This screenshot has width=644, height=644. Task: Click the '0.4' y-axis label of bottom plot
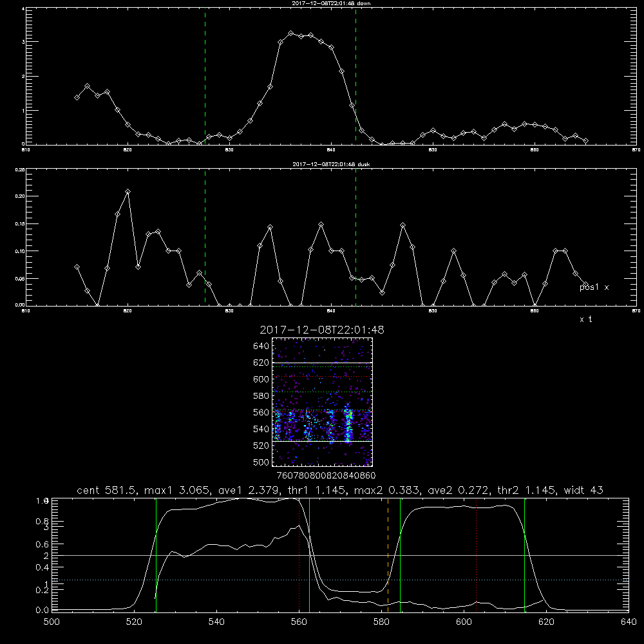[43, 567]
